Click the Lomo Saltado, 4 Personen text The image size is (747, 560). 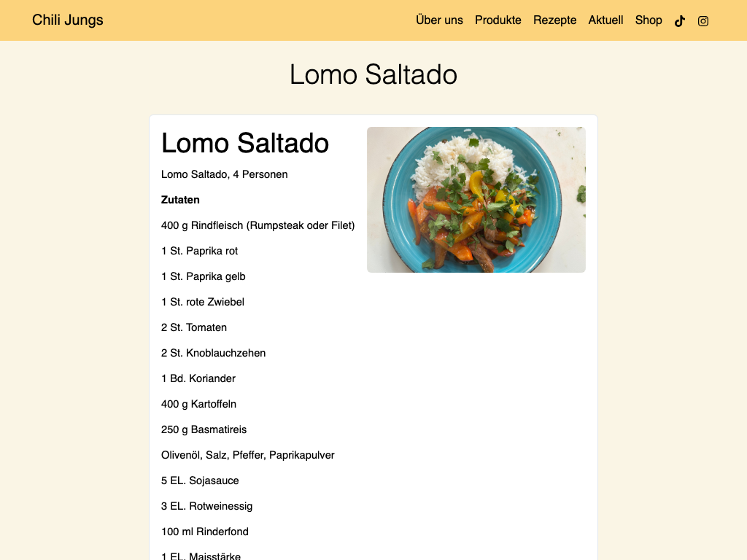click(225, 174)
